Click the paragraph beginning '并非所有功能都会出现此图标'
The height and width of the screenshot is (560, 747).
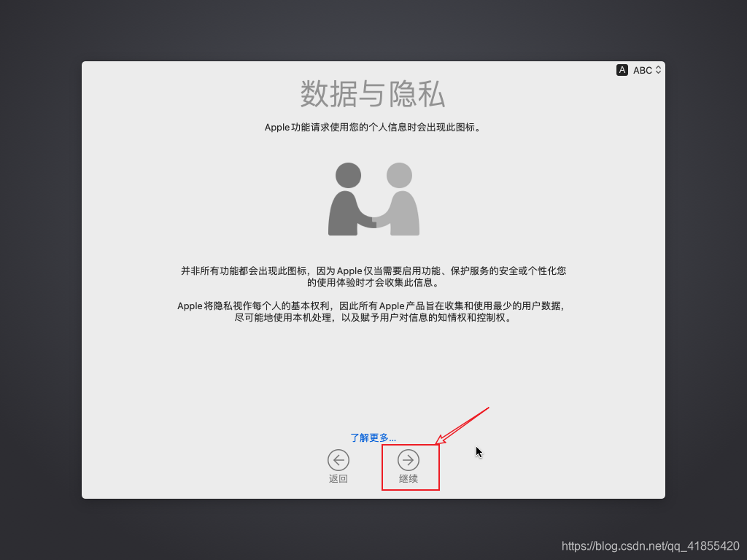tap(373, 276)
